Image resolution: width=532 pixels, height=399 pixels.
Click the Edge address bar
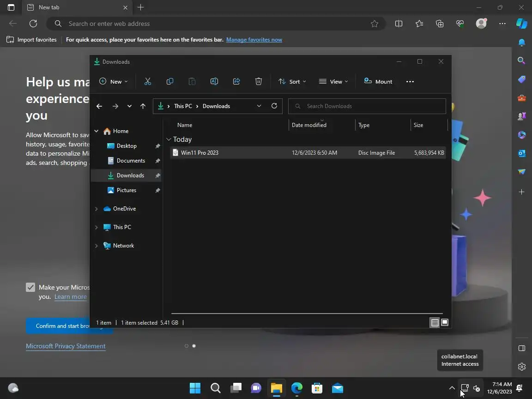216,24
